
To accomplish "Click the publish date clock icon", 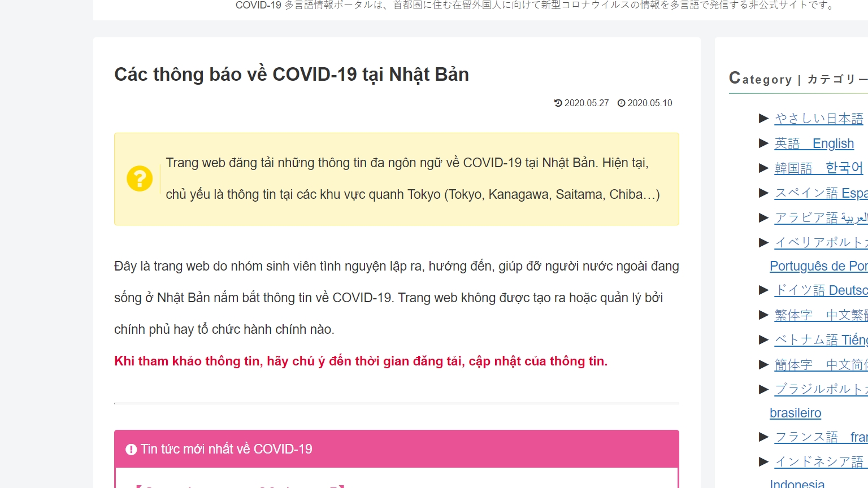I will pos(622,103).
